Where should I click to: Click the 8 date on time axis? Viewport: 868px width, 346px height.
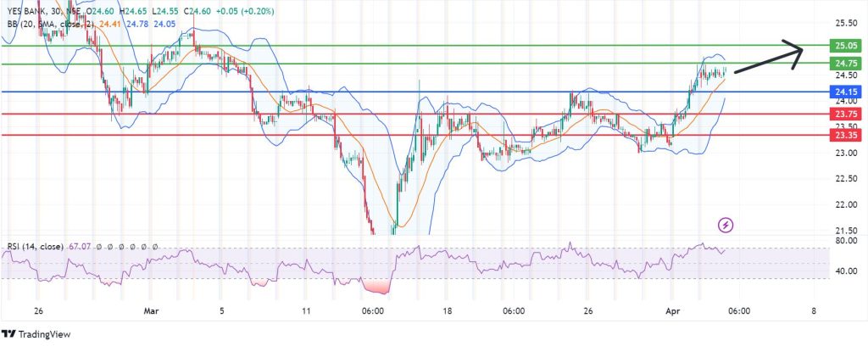814,311
